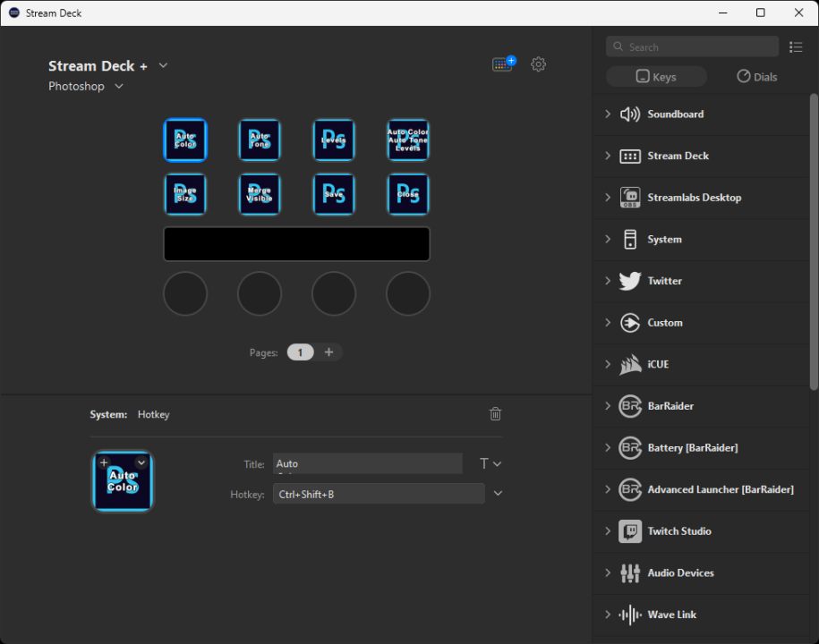819x644 pixels.
Task: Click the Levels Photoshop key
Action: (x=334, y=140)
